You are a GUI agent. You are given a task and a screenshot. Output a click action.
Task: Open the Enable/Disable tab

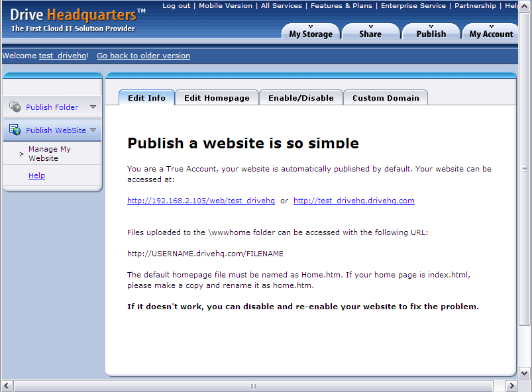[x=301, y=98]
